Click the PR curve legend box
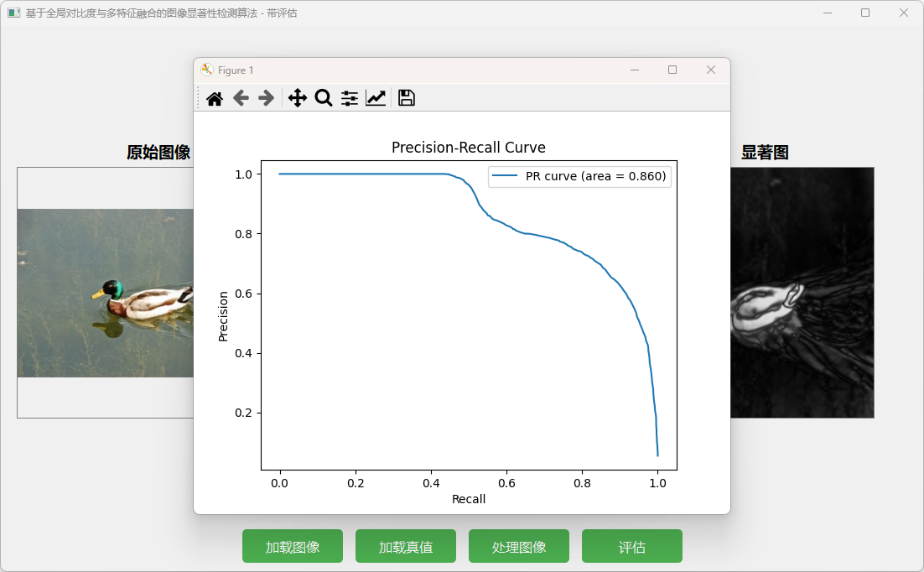Image resolution: width=924 pixels, height=572 pixels. pos(579,176)
